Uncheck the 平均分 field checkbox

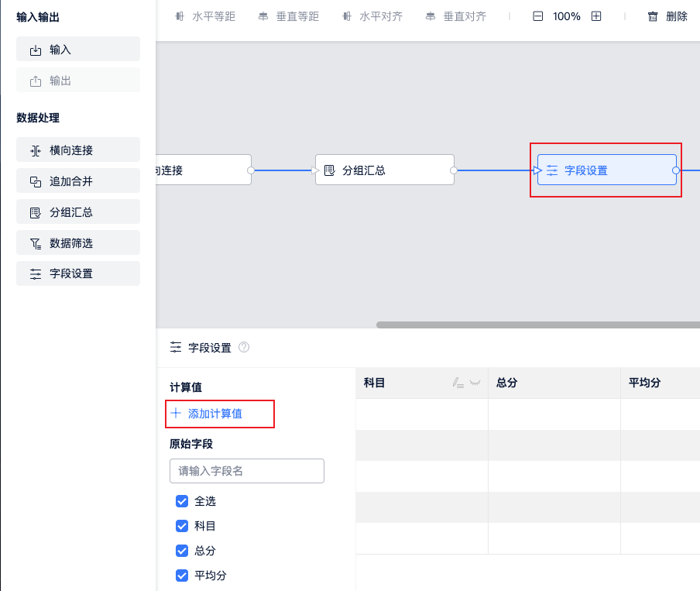(x=183, y=576)
